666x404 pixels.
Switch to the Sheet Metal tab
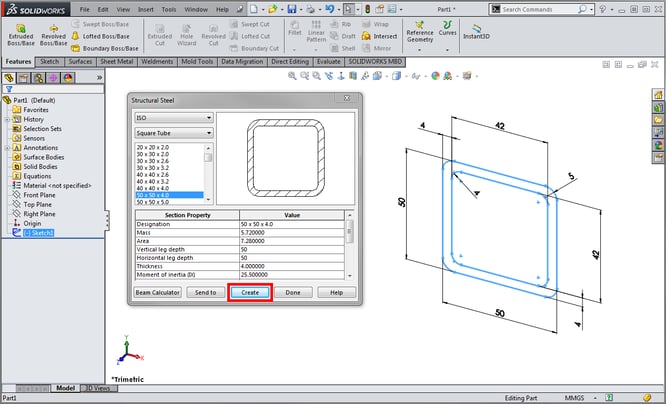click(116, 62)
